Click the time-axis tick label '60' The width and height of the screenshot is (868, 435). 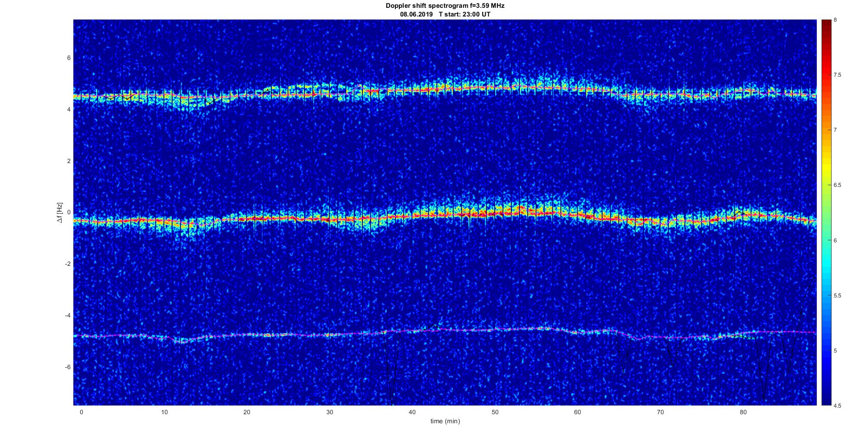point(578,412)
